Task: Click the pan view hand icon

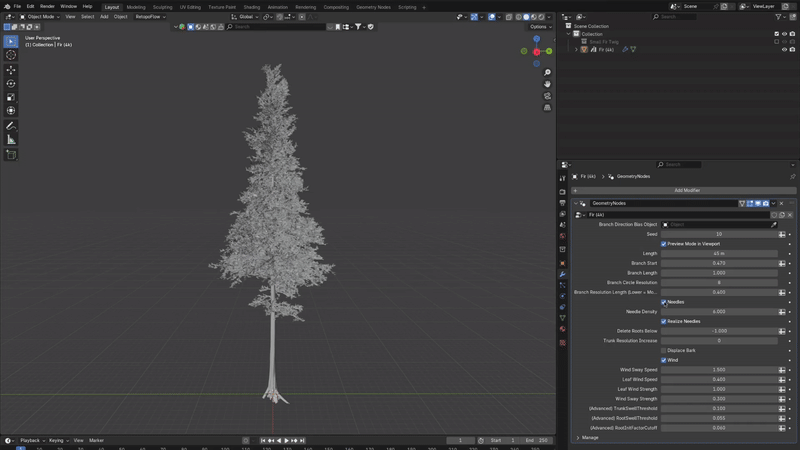Action: click(547, 84)
